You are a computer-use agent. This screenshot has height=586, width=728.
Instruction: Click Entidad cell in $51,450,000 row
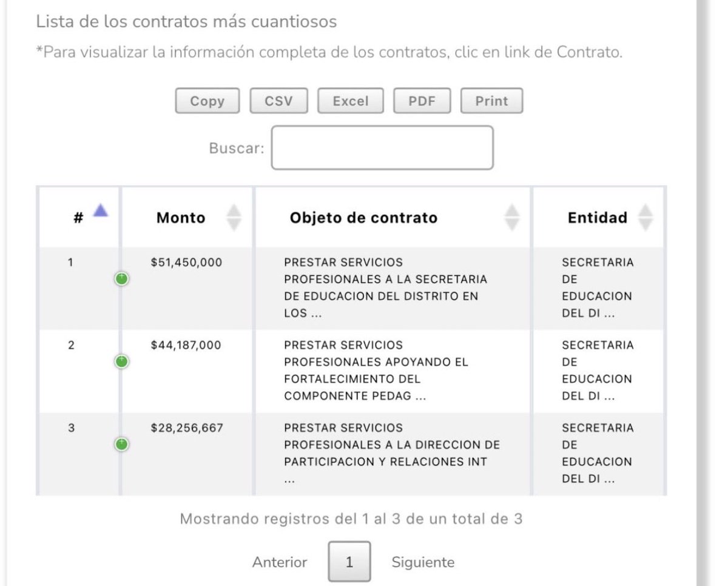pyautogui.click(x=598, y=288)
